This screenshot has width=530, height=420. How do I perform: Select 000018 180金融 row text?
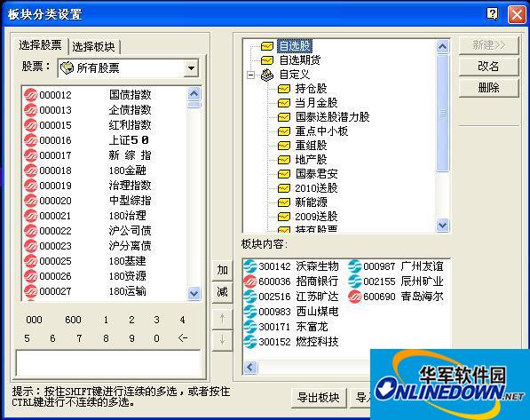[92, 170]
